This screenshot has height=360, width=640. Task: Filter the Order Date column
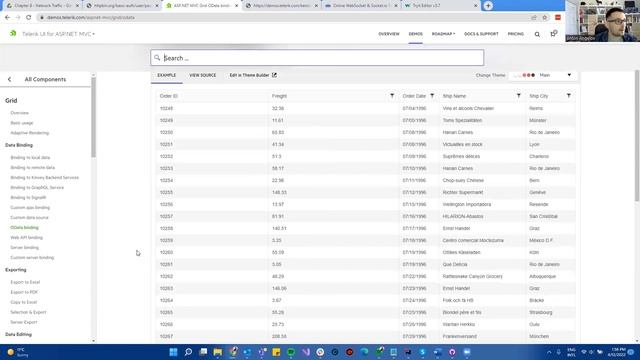click(x=432, y=96)
